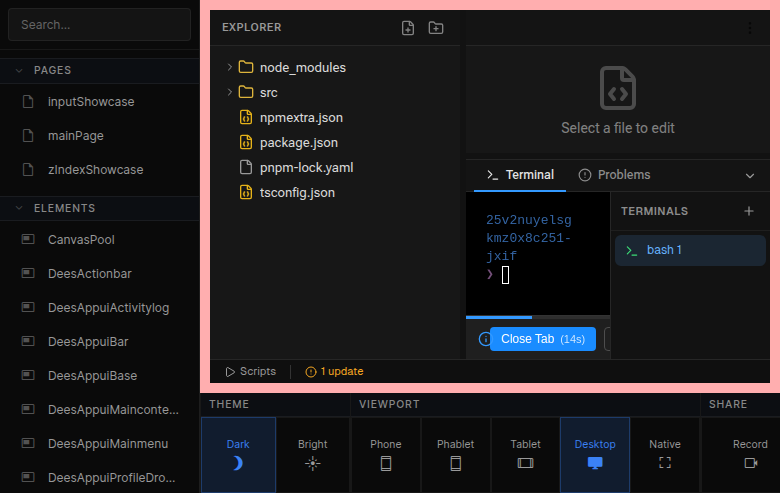Click the CanvasPool element icon

(28, 240)
